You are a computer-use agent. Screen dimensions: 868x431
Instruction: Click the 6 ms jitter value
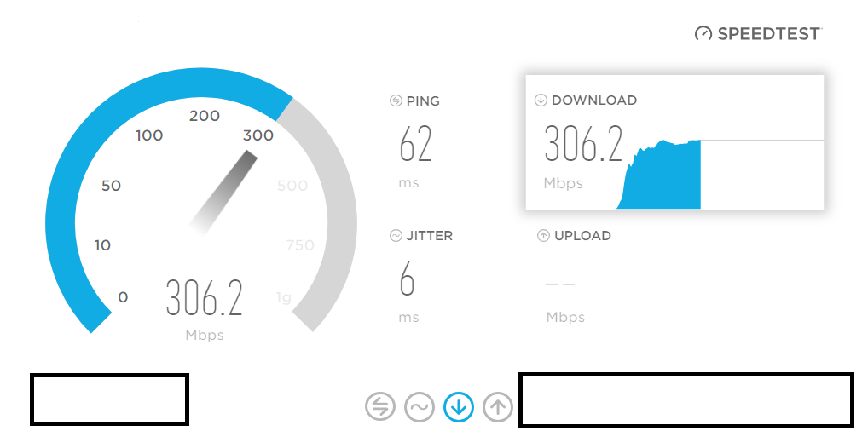407,279
